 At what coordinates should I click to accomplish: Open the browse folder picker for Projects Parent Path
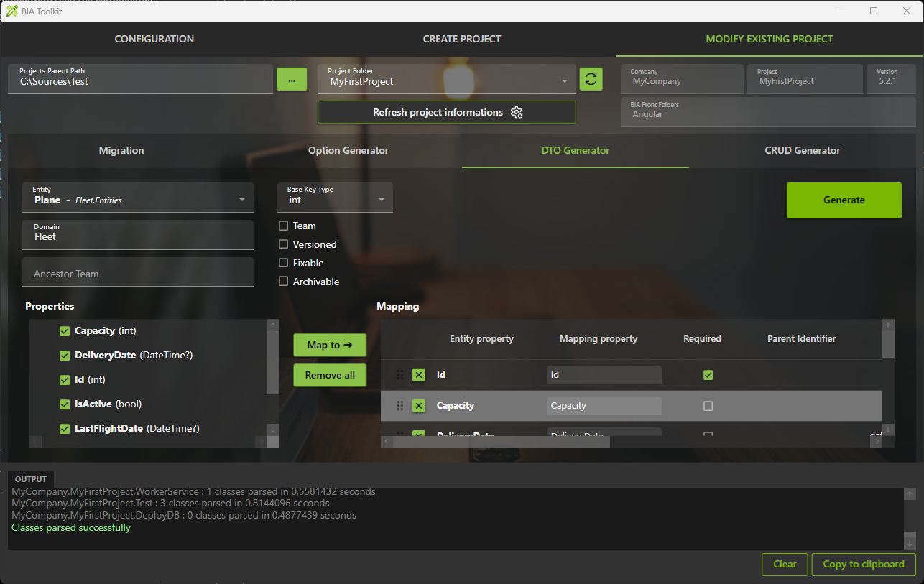[x=292, y=79]
